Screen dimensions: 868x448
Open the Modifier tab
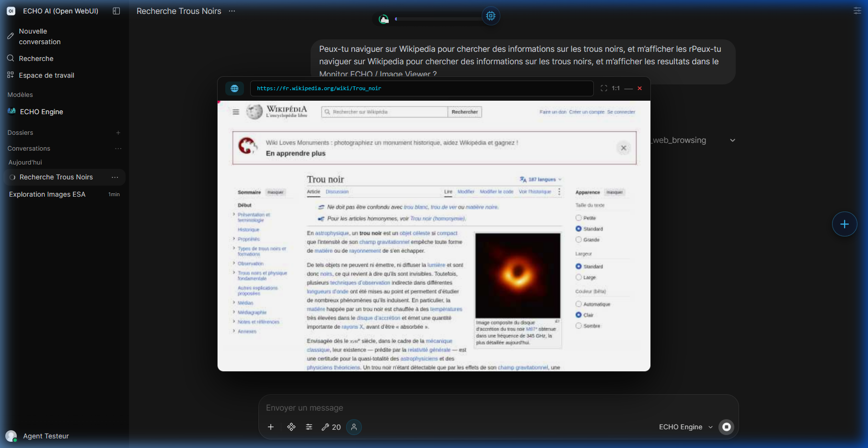click(466, 192)
